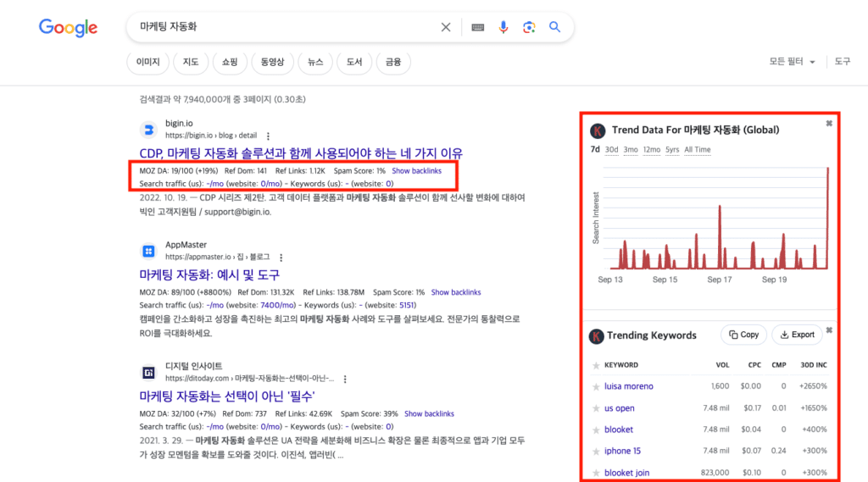Viewport: 868px width, 482px height.
Task: Clear the search box with X icon
Action: click(446, 27)
